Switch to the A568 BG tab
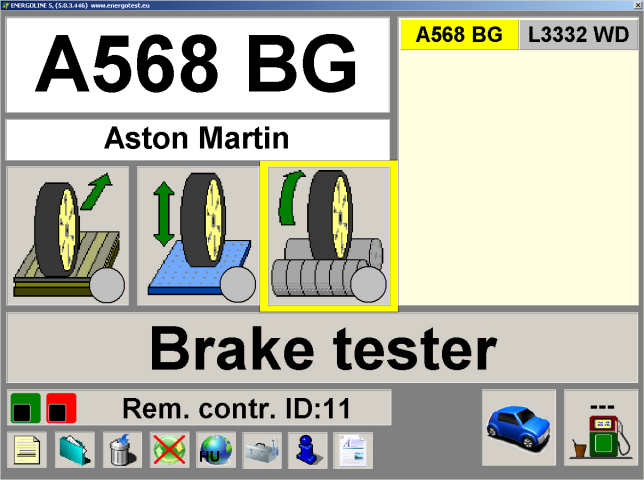 [459, 35]
